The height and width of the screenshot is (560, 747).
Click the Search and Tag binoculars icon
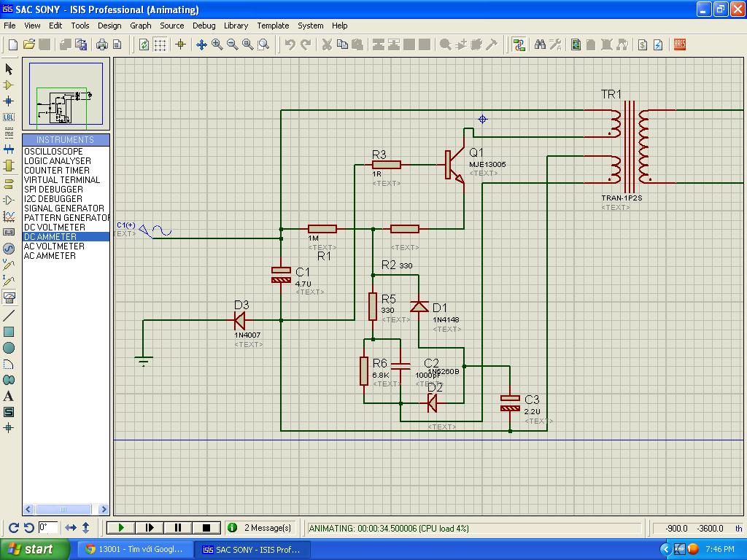[540, 45]
